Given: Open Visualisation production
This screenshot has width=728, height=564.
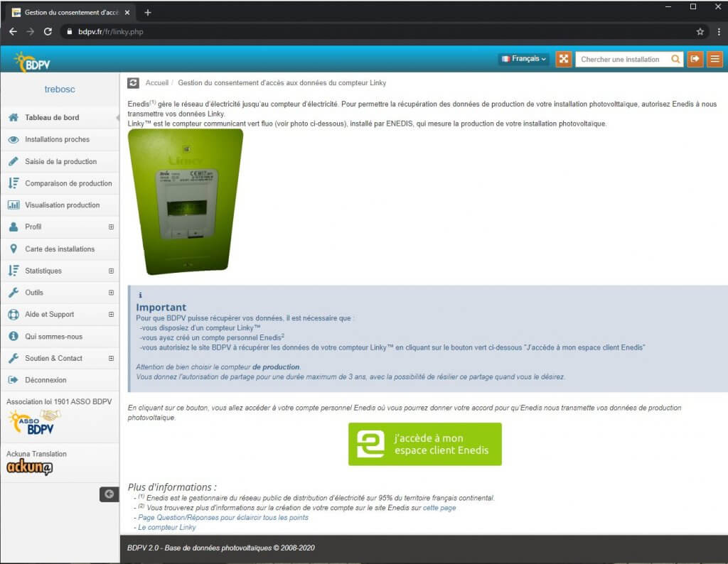Looking at the screenshot, I should pos(60,205).
